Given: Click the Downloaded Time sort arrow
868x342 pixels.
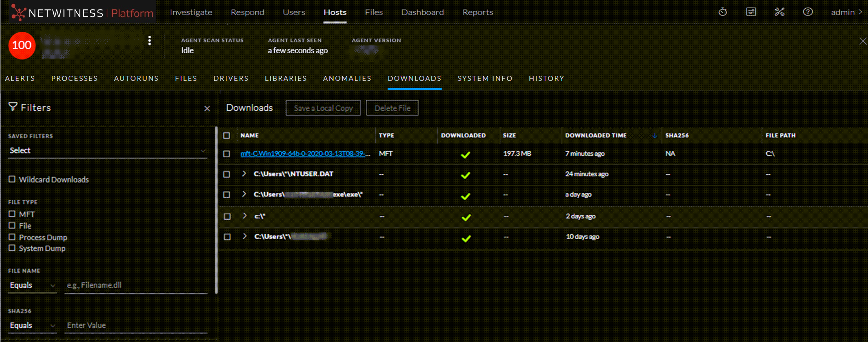Looking at the screenshot, I should click(654, 136).
